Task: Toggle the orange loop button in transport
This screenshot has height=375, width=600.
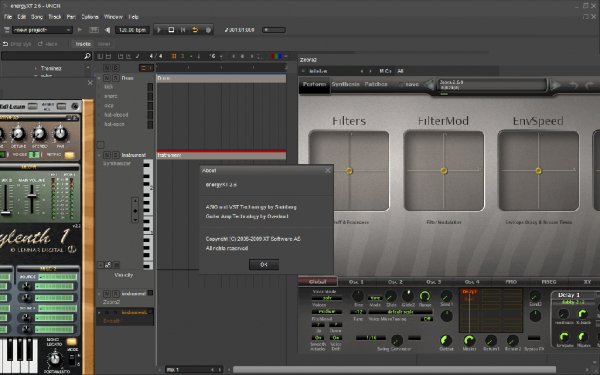Action: tap(195, 30)
